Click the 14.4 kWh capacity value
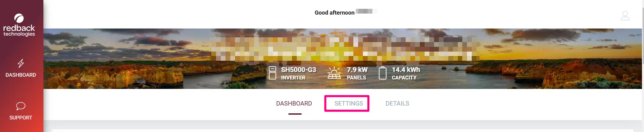644x132 pixels. pyautogui.click(x=406, y=70)
